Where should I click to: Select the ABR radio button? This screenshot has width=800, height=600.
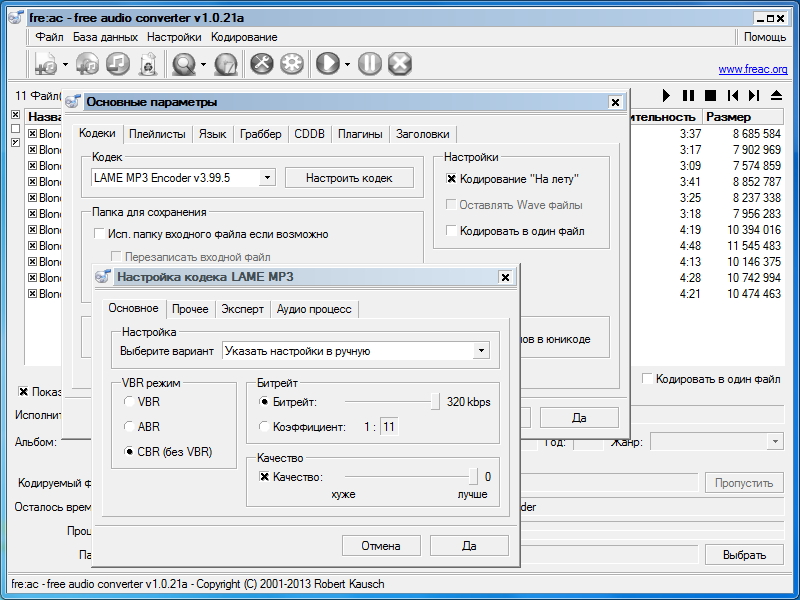pos(129,426)
